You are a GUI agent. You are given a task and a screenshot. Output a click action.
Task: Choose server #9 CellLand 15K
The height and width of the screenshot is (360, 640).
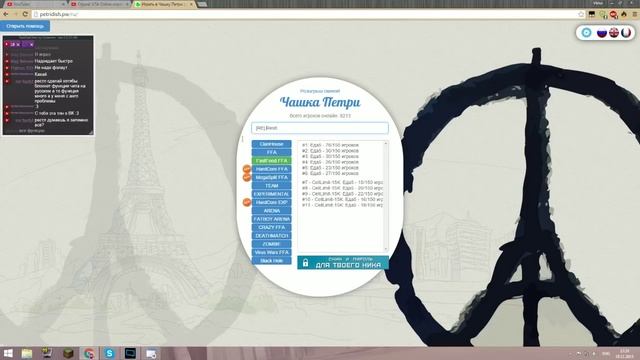click(x=342, y=194)
